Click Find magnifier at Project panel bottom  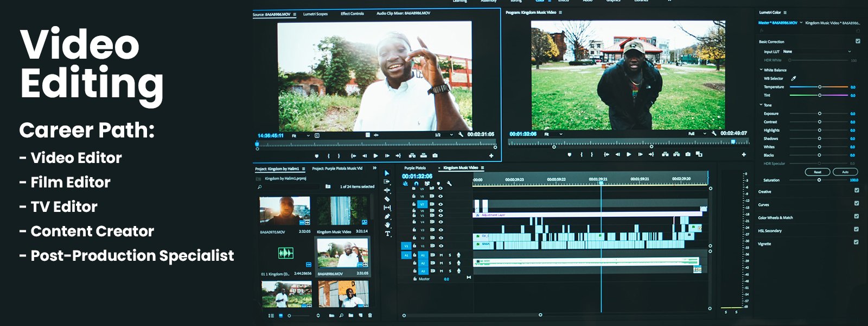coord(341,316)
